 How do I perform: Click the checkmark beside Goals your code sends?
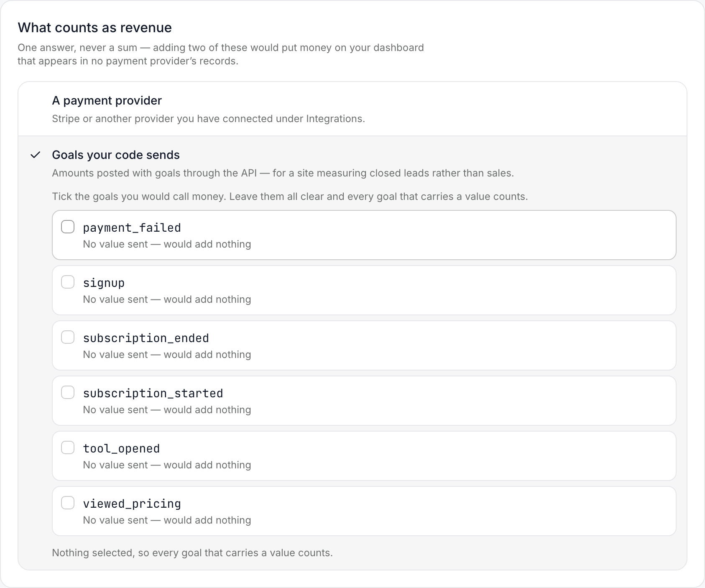point(36,155)
